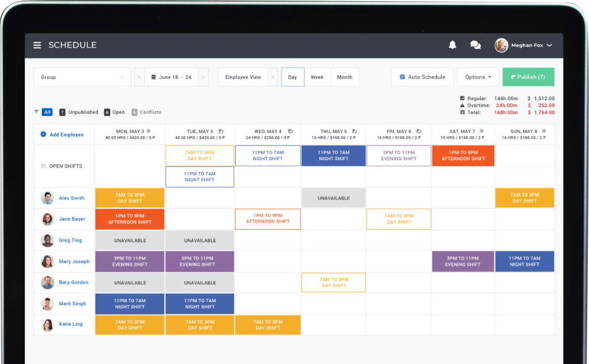Open the June 18 - 24 date picker

coord(171,77)
